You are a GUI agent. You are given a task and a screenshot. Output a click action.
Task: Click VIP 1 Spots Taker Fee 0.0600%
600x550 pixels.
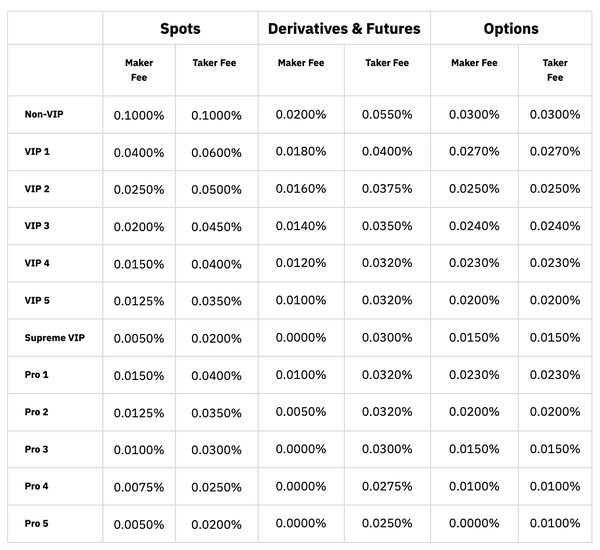(217, 152)
